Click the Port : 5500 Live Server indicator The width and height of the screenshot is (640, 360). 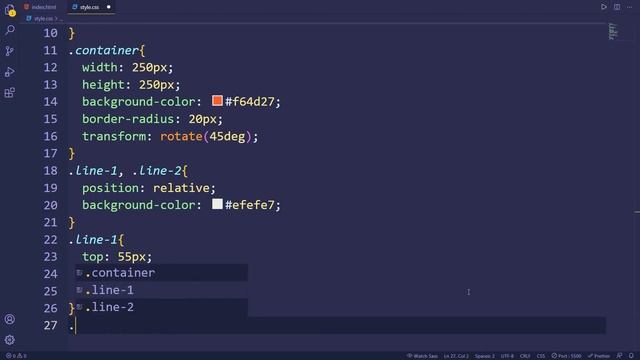tap(566, 356)
